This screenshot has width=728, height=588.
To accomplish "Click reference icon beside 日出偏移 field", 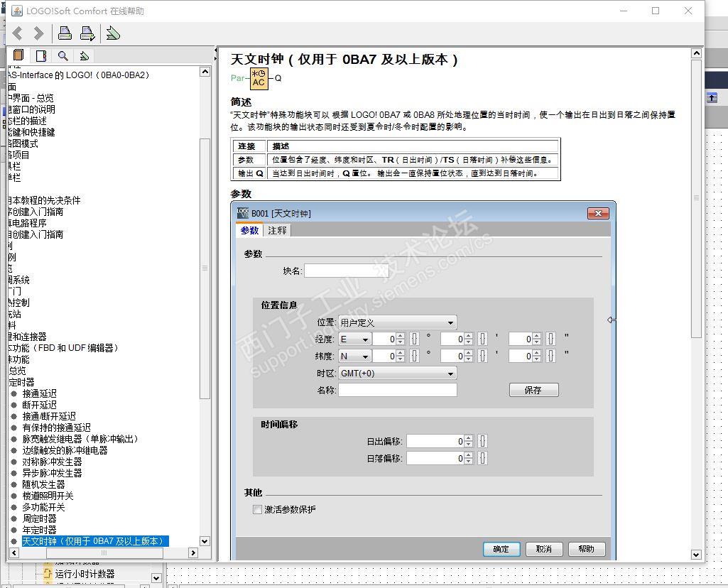I will click(x=482, y=441).
